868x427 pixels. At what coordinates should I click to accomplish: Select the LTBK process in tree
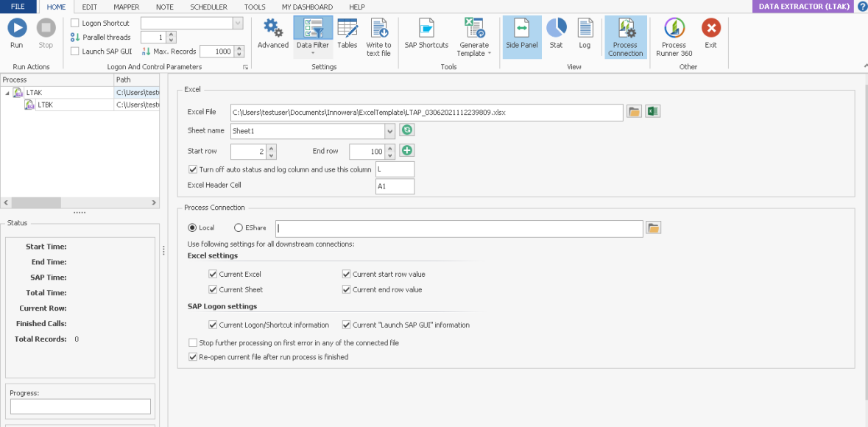pos(45,105)
